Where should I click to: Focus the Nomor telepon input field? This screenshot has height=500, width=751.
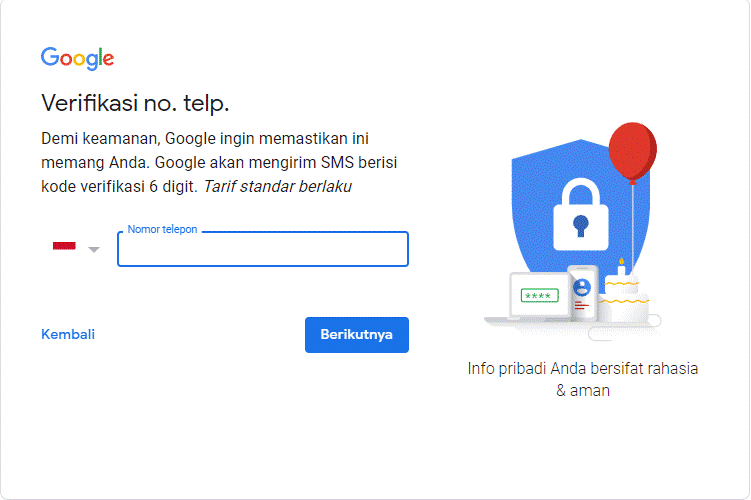tap(262, 250)
